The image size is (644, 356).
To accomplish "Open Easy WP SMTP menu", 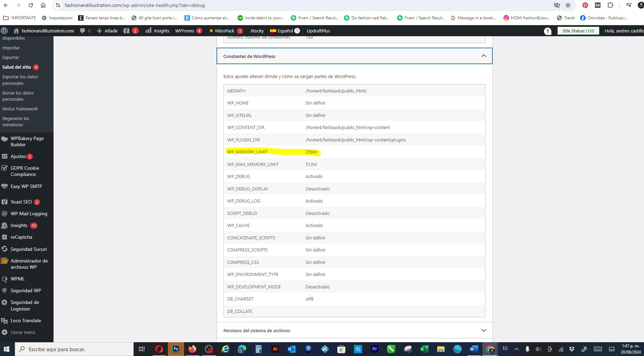I will click(x=26, y=186).
